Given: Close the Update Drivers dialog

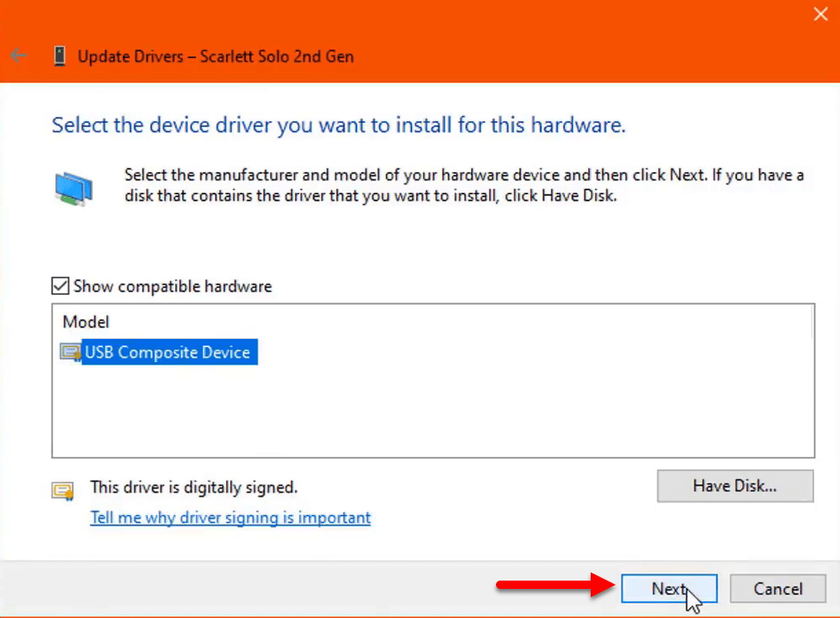Looking at the screenshot, I should pos(820,14).
